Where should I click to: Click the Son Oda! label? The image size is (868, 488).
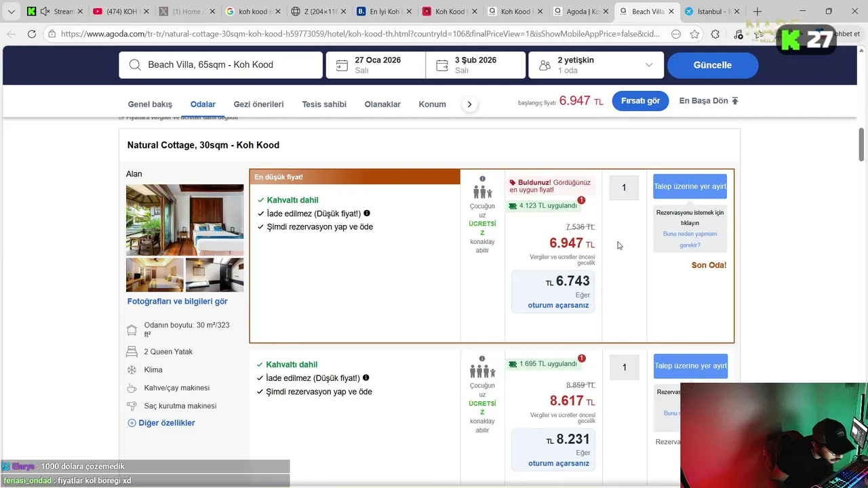[x=709, y=265]
